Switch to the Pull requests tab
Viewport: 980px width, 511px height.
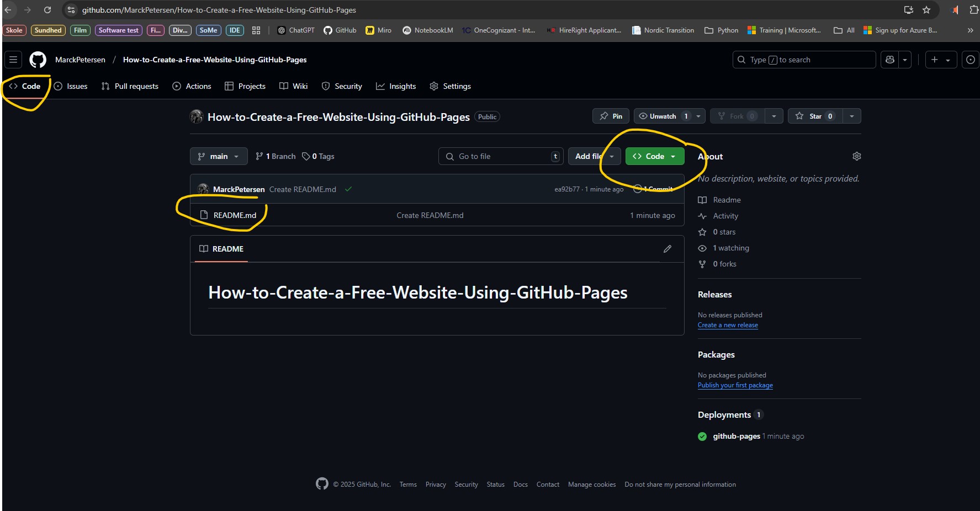pyautogui.click(x=130, y=86)
